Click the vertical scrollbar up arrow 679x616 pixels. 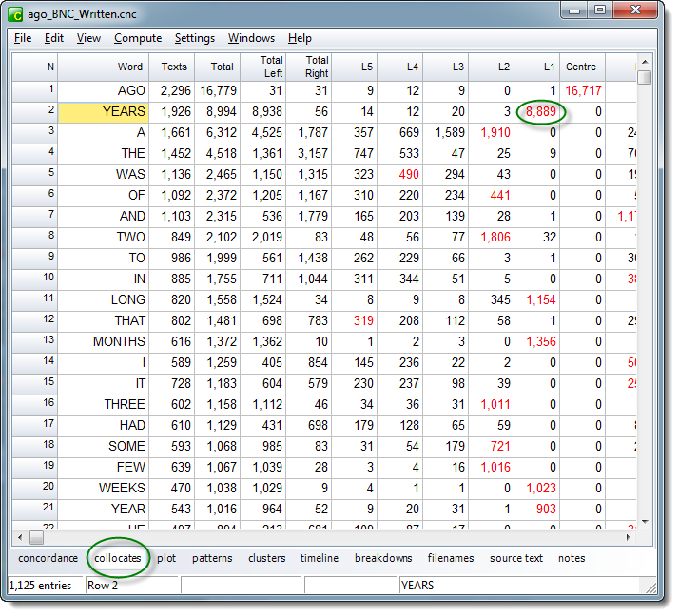tap(645, 62)
